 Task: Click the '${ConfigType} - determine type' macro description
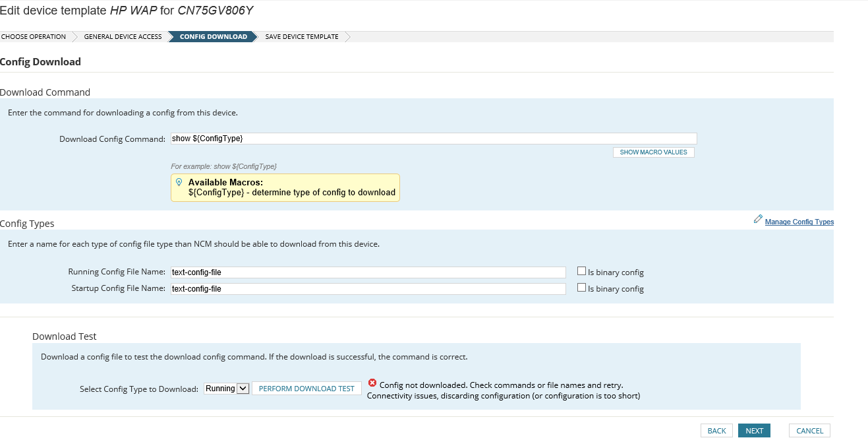click(x=292, y=193)
